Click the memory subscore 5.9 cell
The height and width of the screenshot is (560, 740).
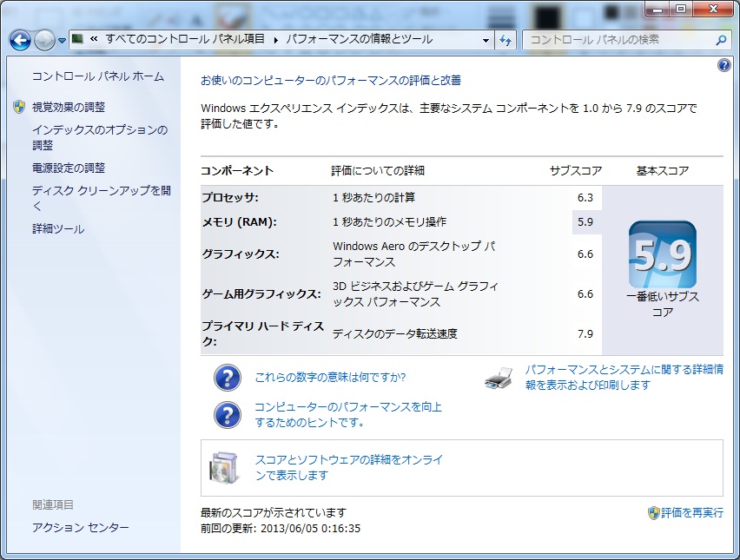[586, 221]
